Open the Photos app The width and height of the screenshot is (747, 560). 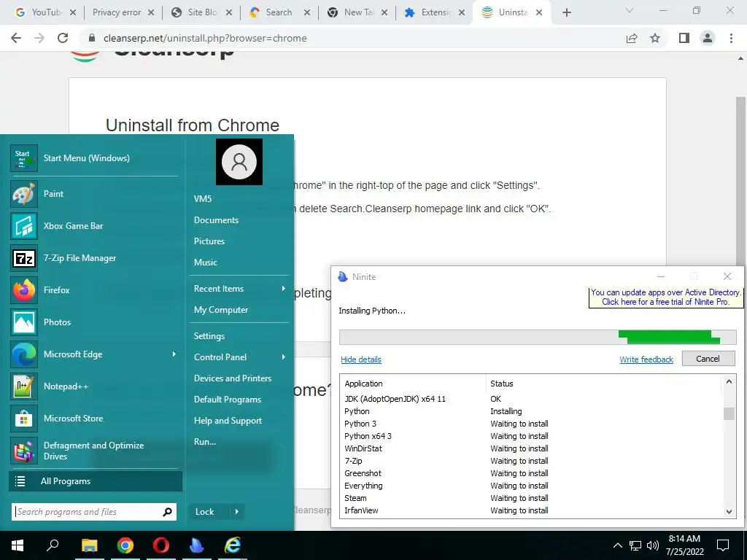93,322
